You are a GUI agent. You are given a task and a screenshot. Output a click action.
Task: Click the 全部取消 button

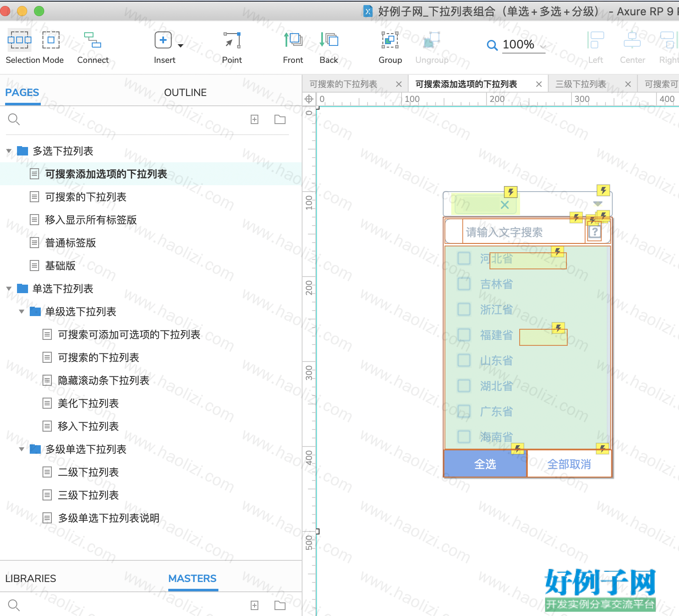pos(569,464)
